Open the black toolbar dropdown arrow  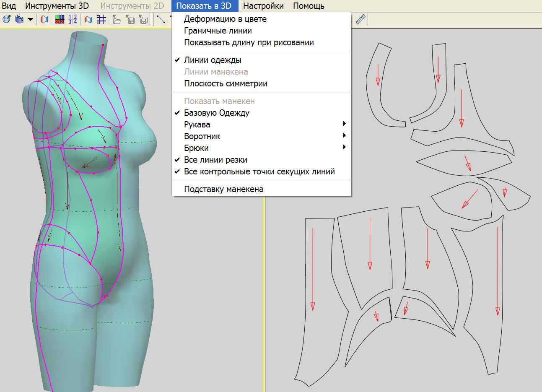pos(30,19)
